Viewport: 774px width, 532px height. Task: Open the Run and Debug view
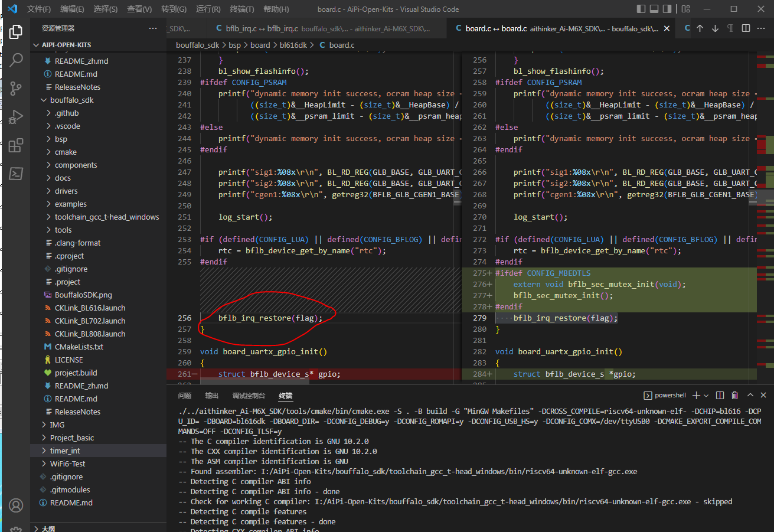(16, 116)
